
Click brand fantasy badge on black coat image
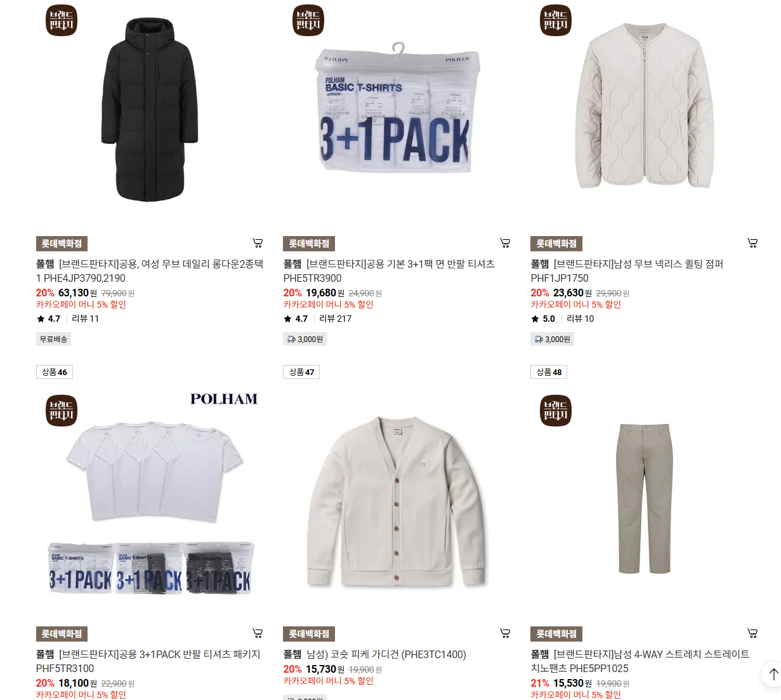[62, 20]
